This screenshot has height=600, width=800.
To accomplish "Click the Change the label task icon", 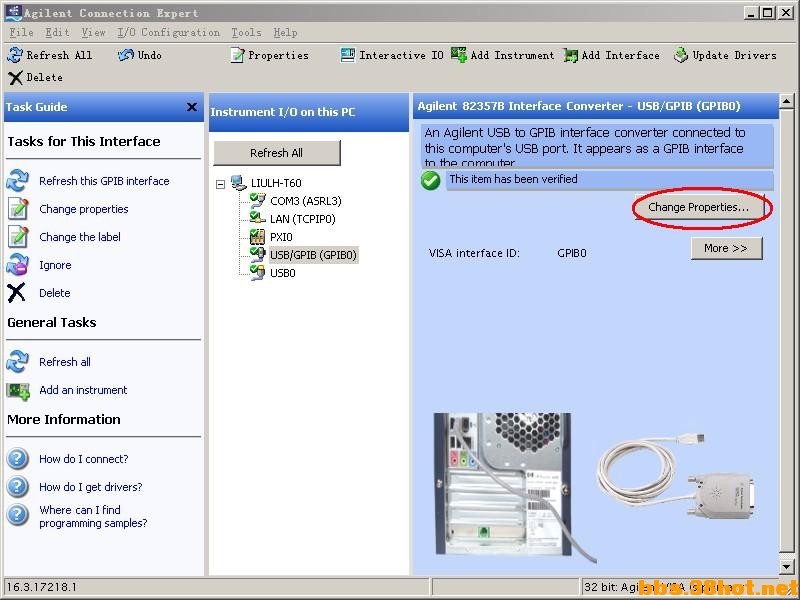I will point(17,237).
